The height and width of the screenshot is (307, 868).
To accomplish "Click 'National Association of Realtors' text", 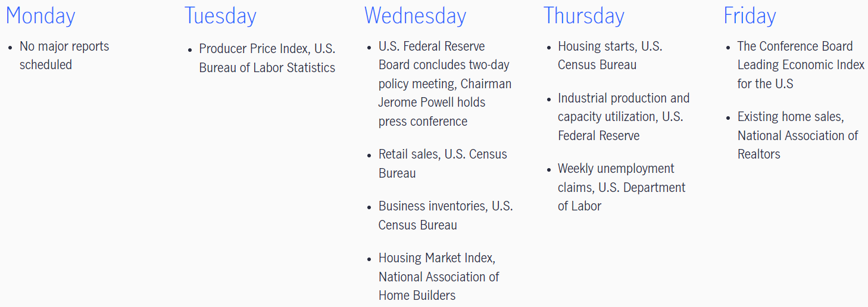I will click(797, 144).
